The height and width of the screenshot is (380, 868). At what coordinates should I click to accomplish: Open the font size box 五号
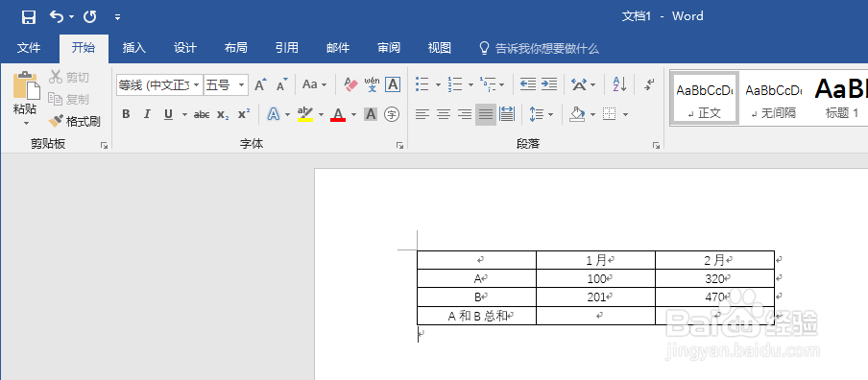(x=226, y=85)
